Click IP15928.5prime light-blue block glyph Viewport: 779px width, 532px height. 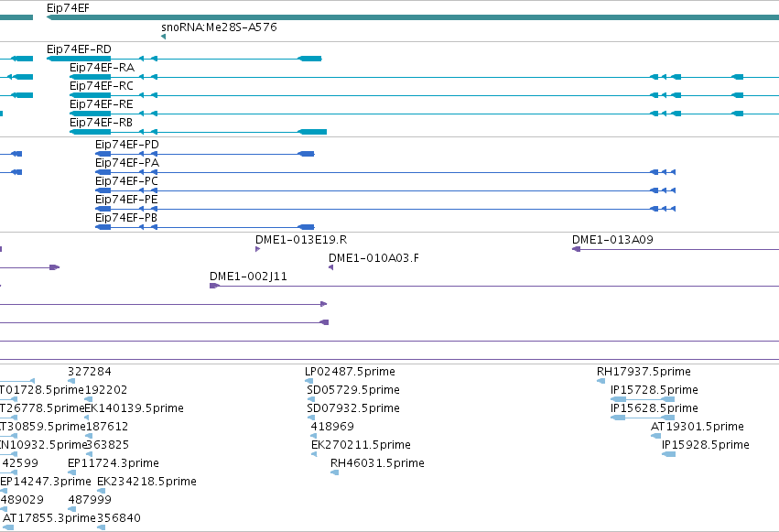tap(668, 454)
